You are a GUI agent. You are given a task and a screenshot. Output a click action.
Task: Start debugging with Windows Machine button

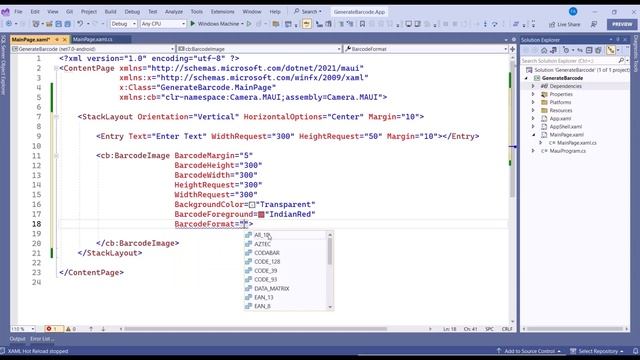click(216, 24)
